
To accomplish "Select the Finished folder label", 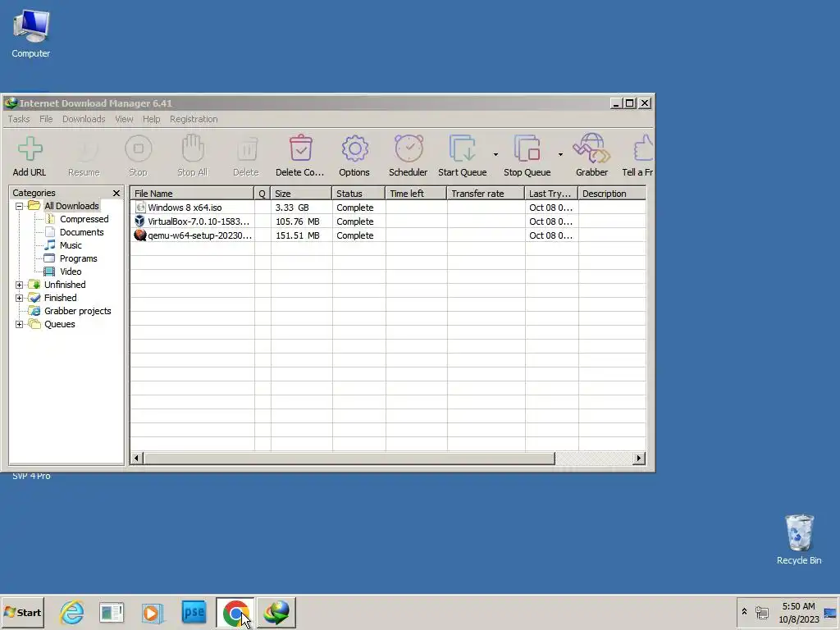I will tap(60, 298).
